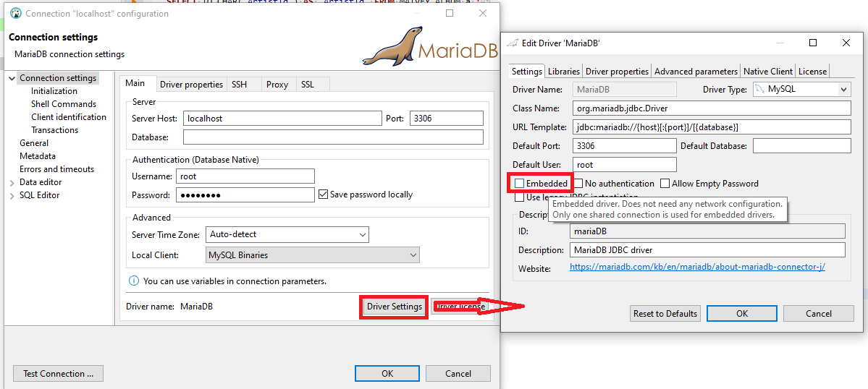Screen dimensions: 868x389
Task: Click the Server Host field
Action: [x=282, y=119]
